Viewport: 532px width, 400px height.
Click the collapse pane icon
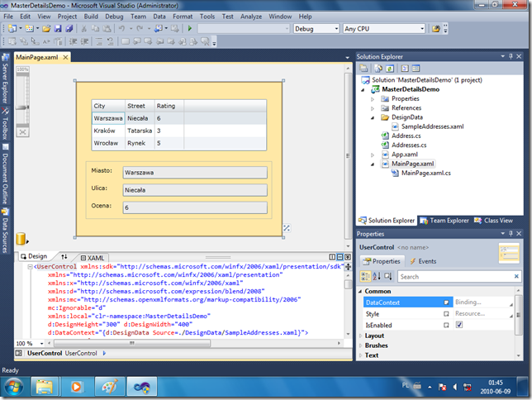pyautogui.click(x=348, y=257)
